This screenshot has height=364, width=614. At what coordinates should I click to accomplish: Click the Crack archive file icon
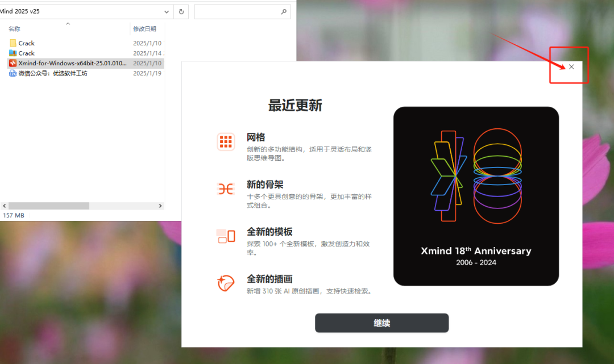[13, 53]
